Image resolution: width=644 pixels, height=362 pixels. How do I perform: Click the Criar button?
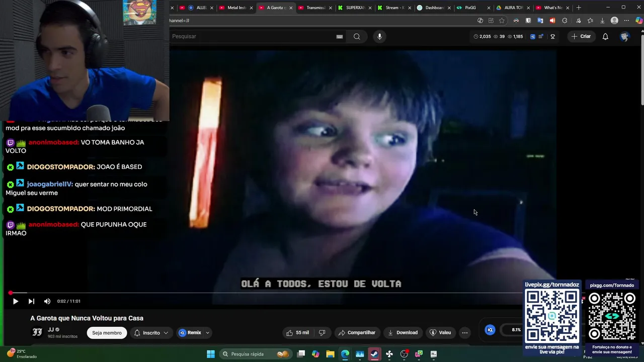[x=581, y=36]
